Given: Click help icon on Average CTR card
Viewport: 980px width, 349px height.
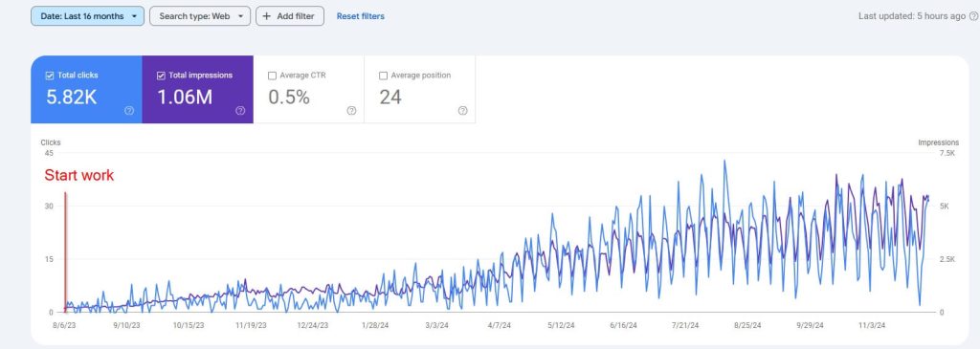Looking at the screenshot, I should coord(351,111).
